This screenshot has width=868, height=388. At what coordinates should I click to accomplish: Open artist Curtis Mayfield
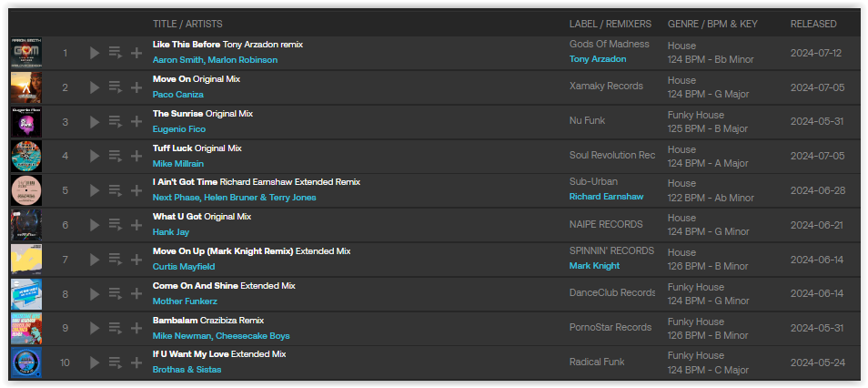[184, 267]
